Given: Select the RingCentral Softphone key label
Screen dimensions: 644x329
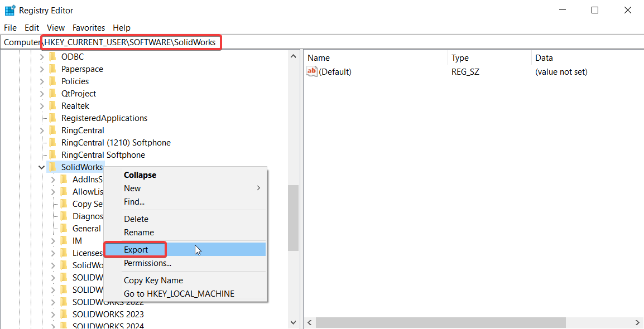Looking at the screenshot, I should click(x=103, y=155).
